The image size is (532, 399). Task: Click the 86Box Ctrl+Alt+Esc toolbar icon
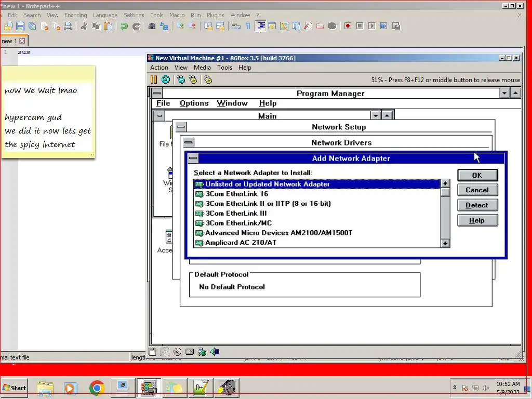click(193, 79)
